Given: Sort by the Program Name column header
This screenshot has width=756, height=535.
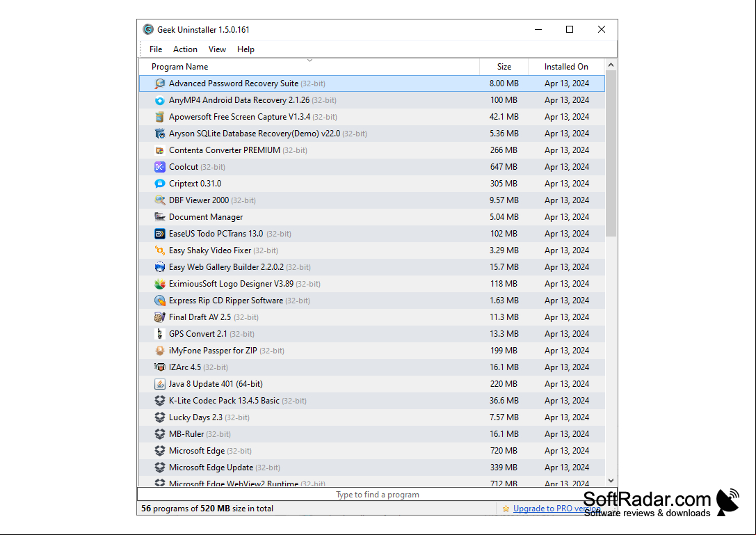Looking at the screenshot, I should pyautogui.click(x=309, y=67).
